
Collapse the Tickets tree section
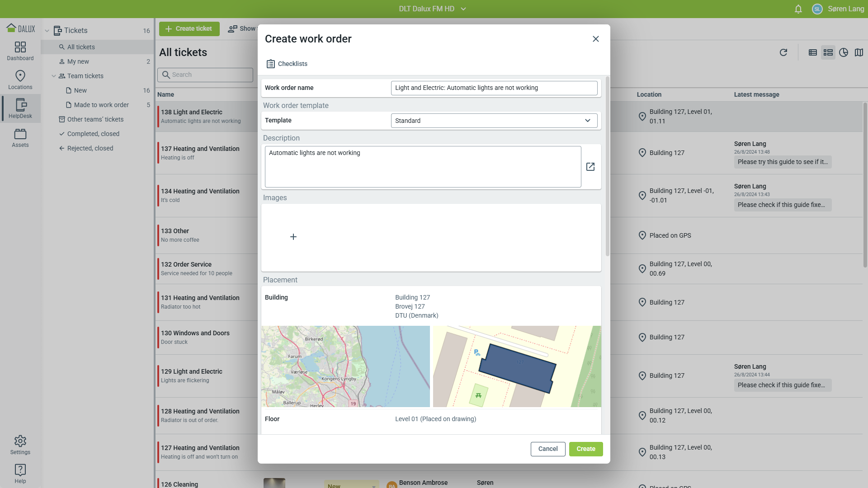47,31
